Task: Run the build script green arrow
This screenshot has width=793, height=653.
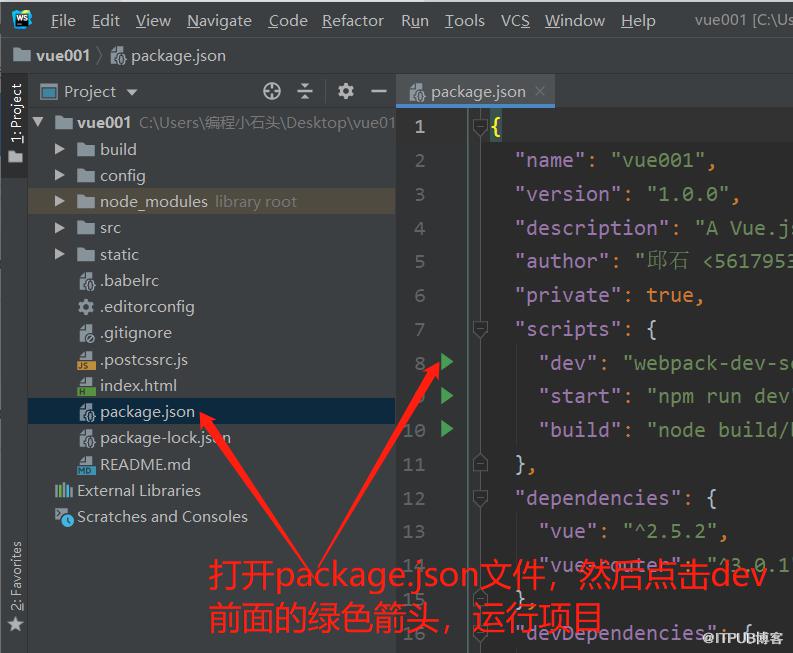Action: click(x=447, y=429)
